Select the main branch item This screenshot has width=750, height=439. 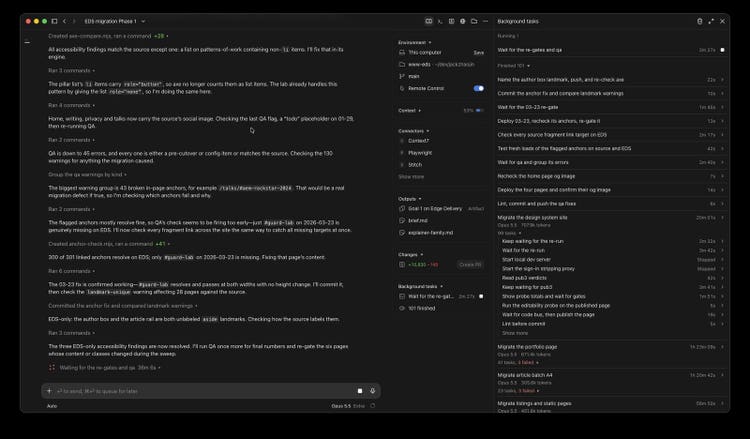[x=414, y=77]
